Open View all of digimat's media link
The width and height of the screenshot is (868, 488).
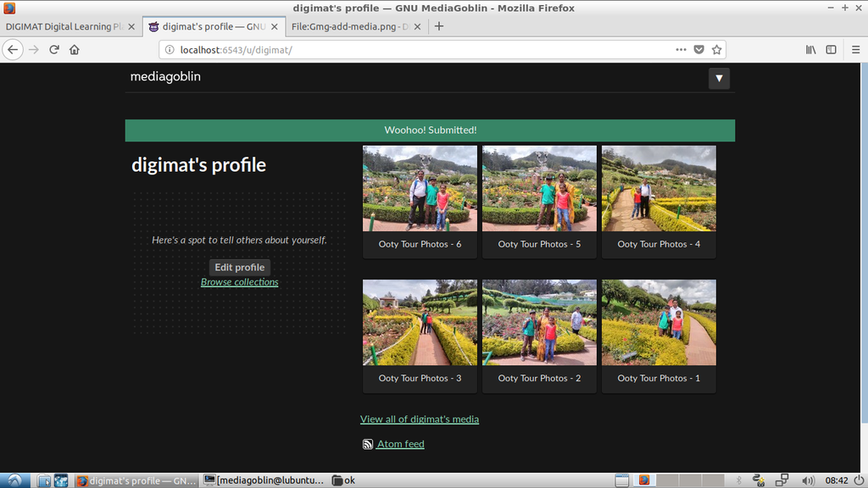(x=419, y=419)
